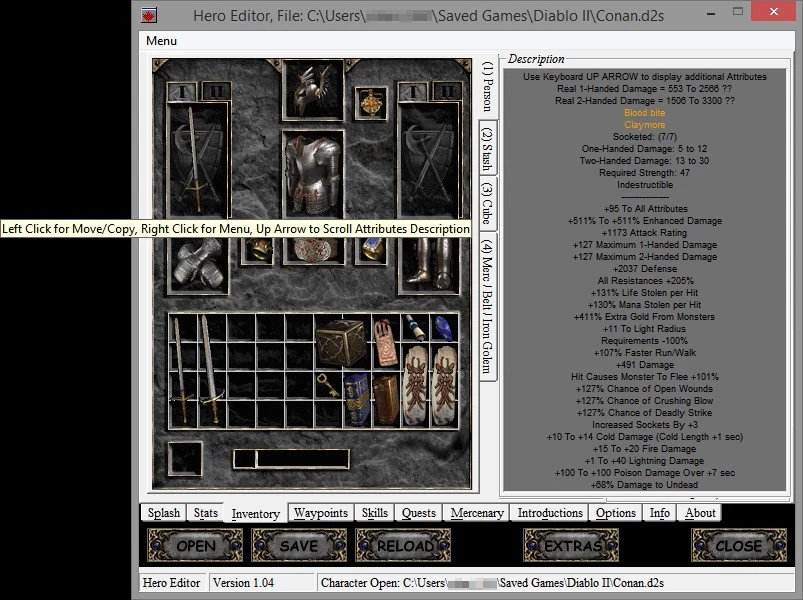
Task: Select the gauntlets item
Action: [x=198, y=264]
